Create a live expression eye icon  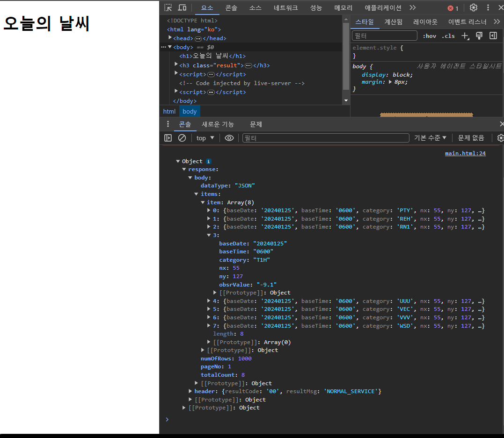point(229,138)
